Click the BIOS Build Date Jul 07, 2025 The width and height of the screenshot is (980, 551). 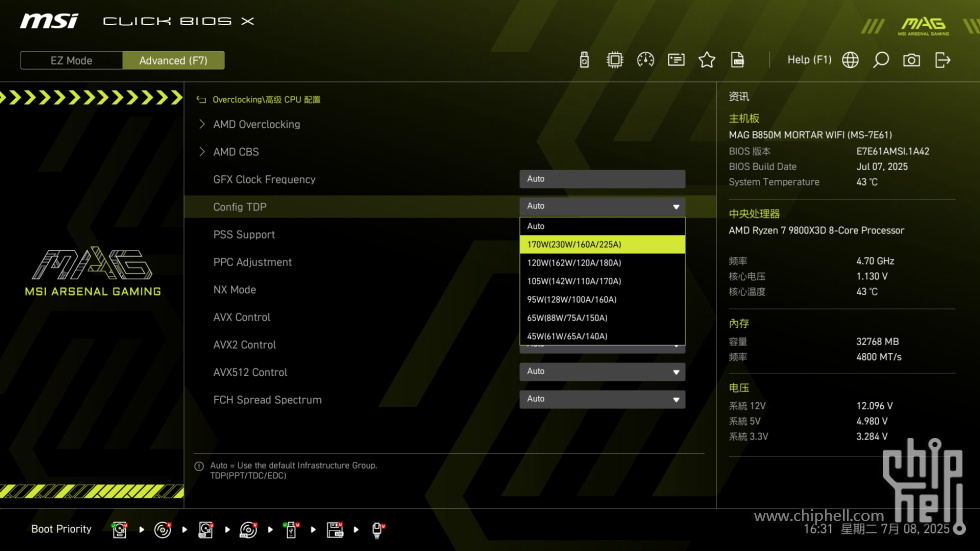[x=882, y=167]
